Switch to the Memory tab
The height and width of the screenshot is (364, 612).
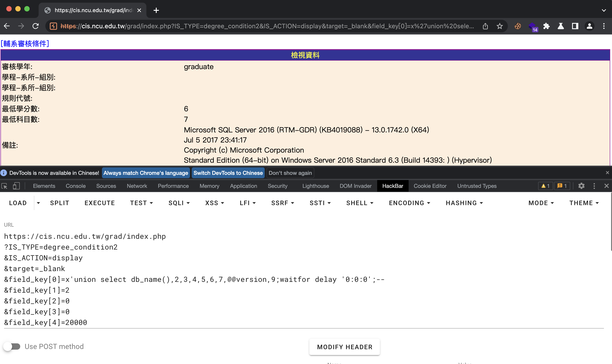click(x=209, y=186)
